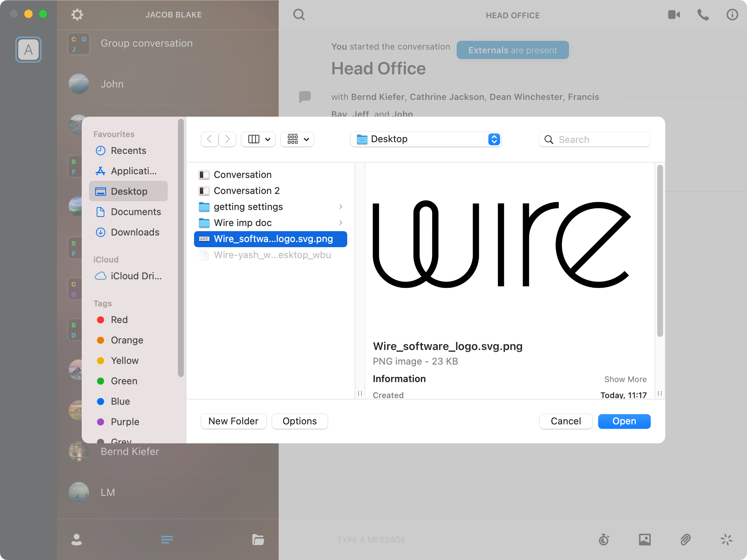Select the Wire imp doc folder

271,223
